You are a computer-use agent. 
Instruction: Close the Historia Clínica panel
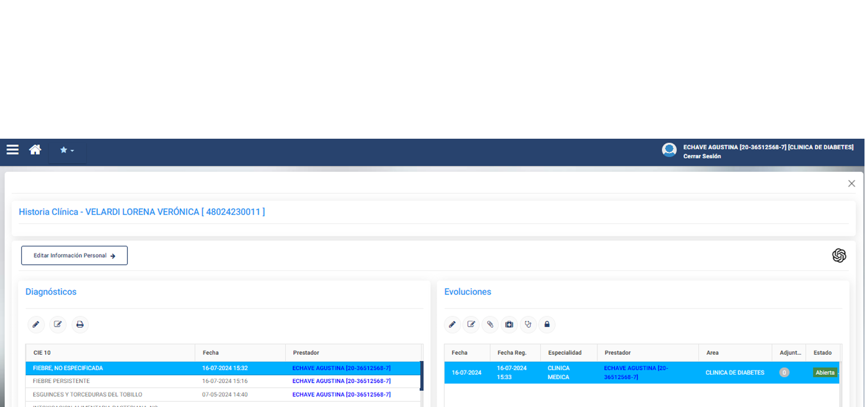click(851, 183)
